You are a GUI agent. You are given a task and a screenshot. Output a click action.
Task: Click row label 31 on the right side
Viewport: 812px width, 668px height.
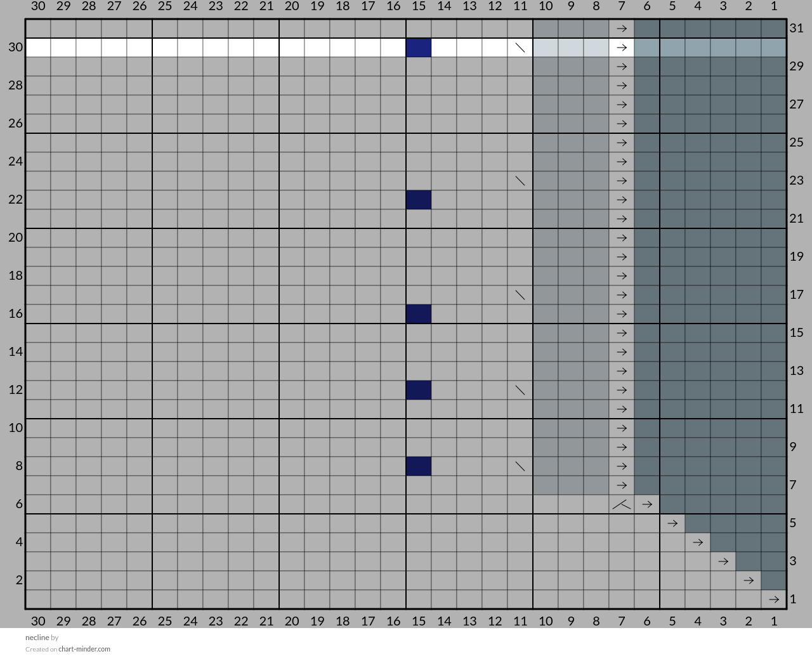(x=797, y=28)
